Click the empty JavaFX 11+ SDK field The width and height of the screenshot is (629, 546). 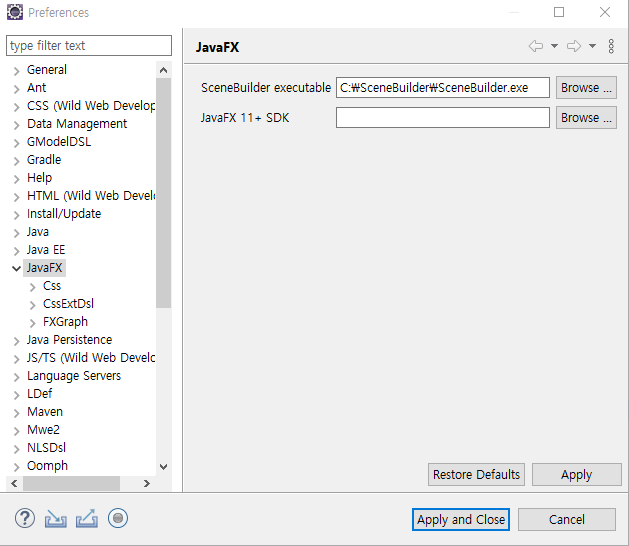pyautogui.click(x=443, y=118)
